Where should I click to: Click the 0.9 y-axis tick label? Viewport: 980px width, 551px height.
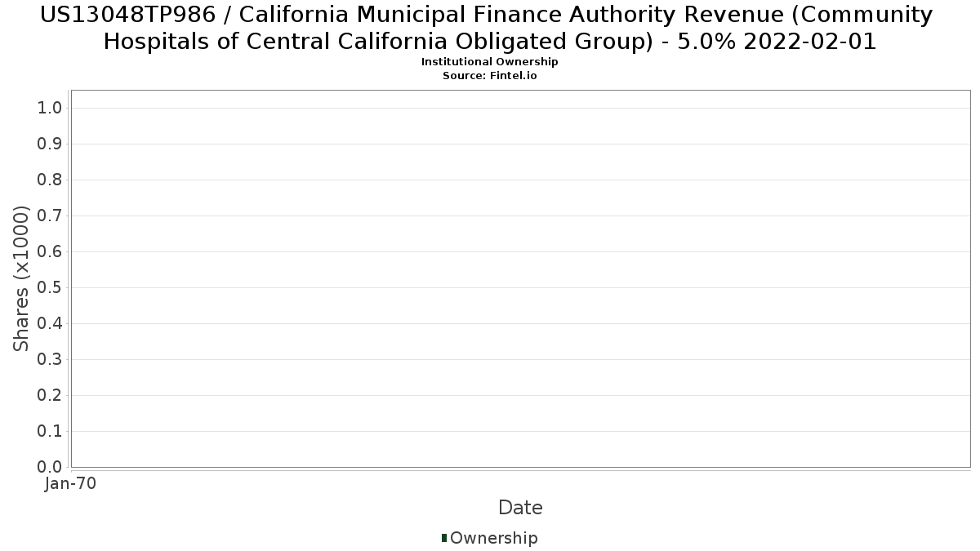click(x=50, y=144)
